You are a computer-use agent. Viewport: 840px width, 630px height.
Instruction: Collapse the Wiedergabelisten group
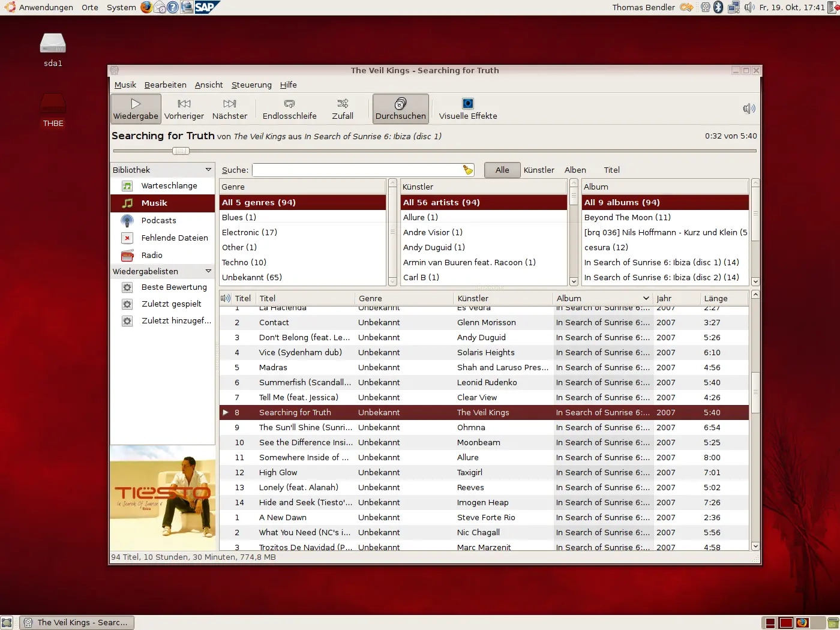208,271
